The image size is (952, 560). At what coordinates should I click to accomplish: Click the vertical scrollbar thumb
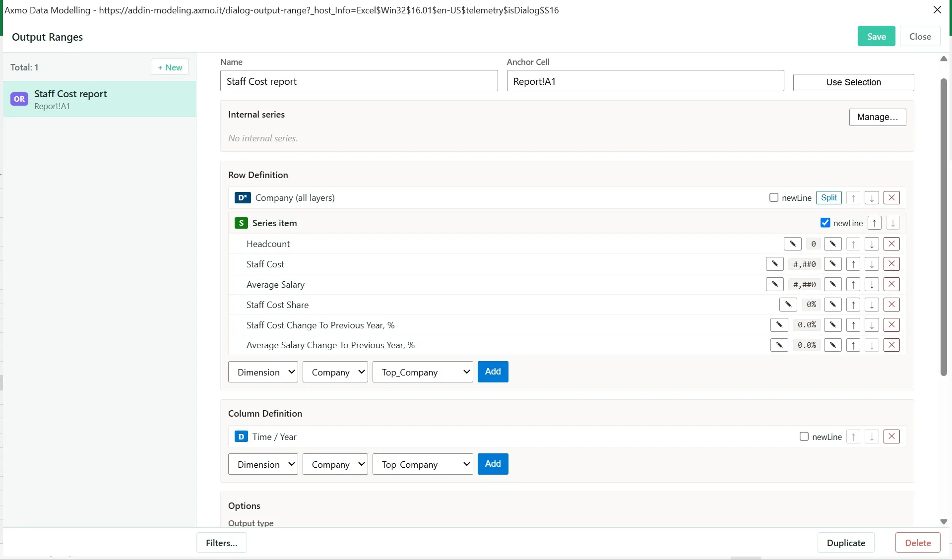click(x=944, y=227)
